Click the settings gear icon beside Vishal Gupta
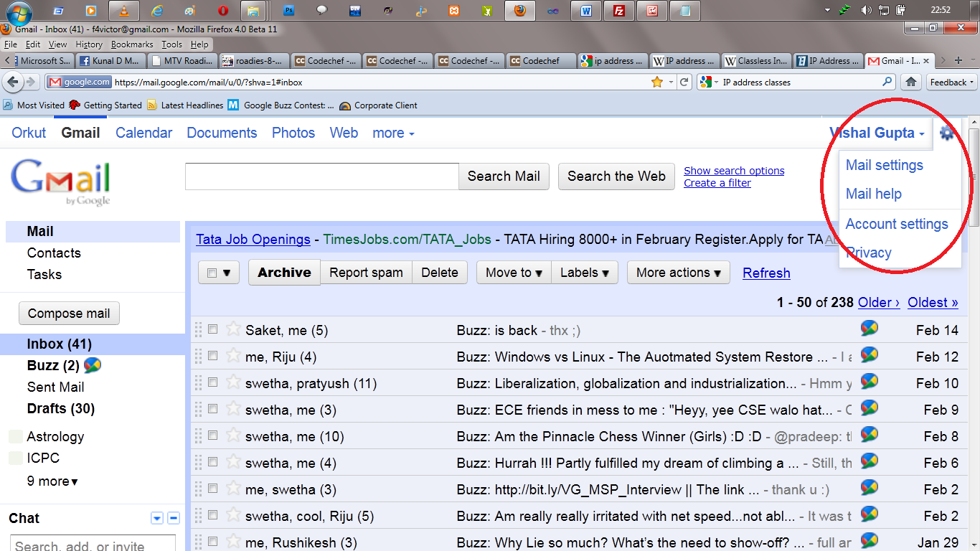 [x=947, y=133]
